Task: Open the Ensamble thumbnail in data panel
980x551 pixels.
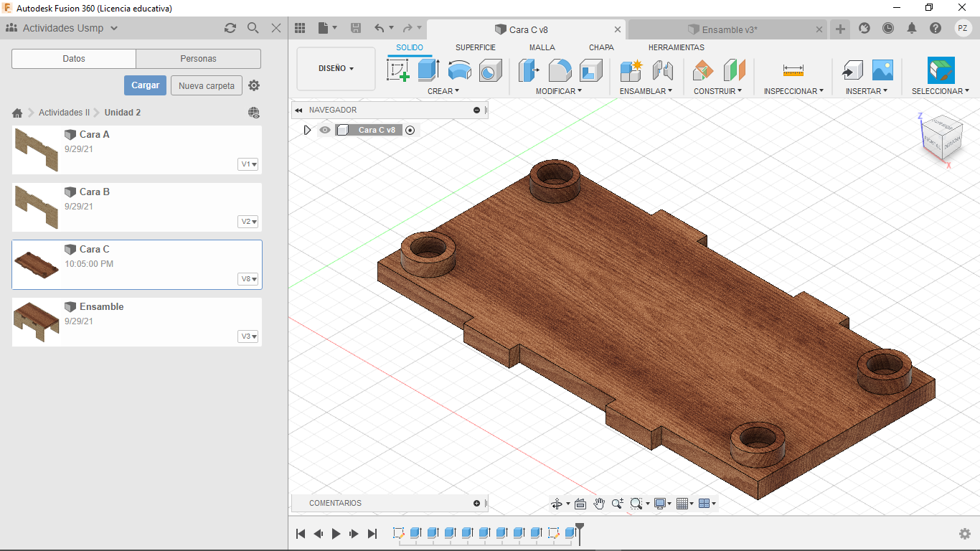Action: click(37, 322)
